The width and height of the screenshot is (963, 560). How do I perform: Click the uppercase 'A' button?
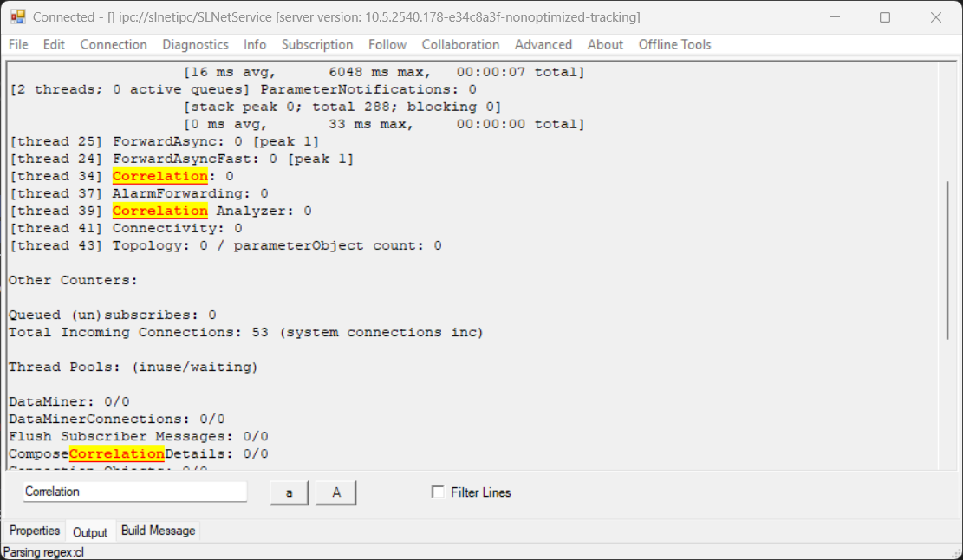(x=336, y=492)
